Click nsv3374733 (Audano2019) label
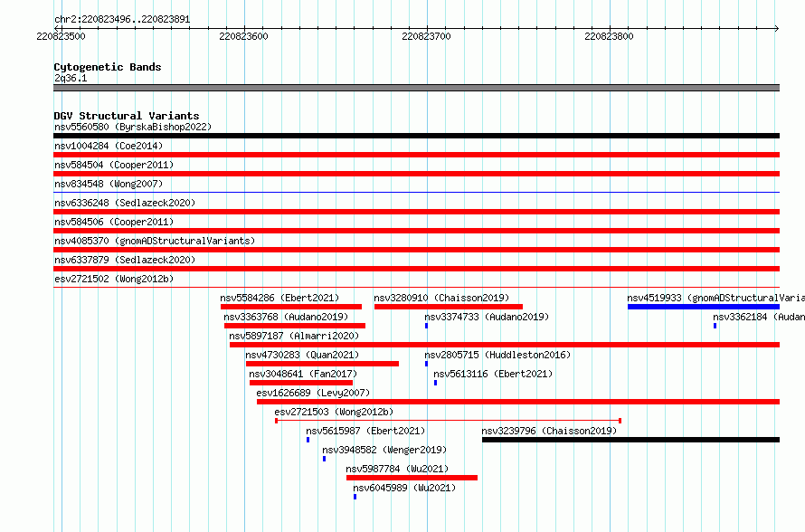This screenshot has width=805, height=532. pos(487,317)
